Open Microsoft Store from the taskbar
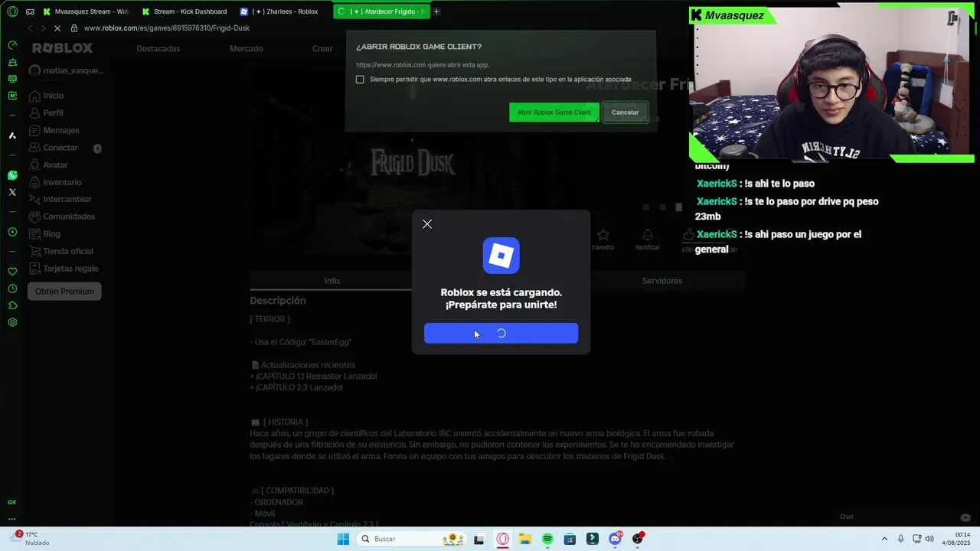 [x=570, y=539]
